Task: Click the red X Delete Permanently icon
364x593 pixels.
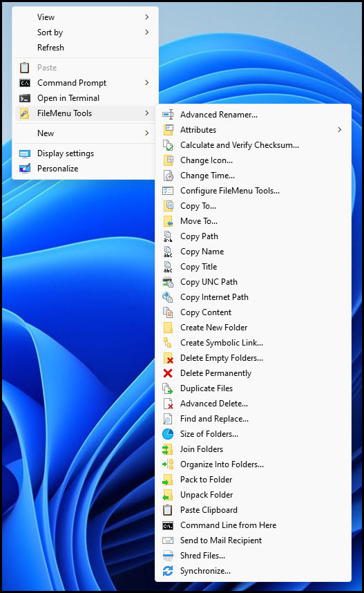Action: (x=168, y=373)
